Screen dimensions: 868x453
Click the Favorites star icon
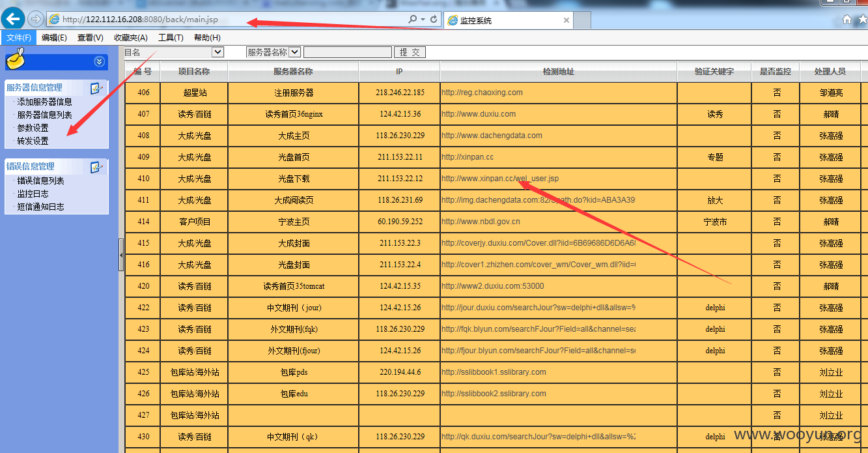coord(863,20)
